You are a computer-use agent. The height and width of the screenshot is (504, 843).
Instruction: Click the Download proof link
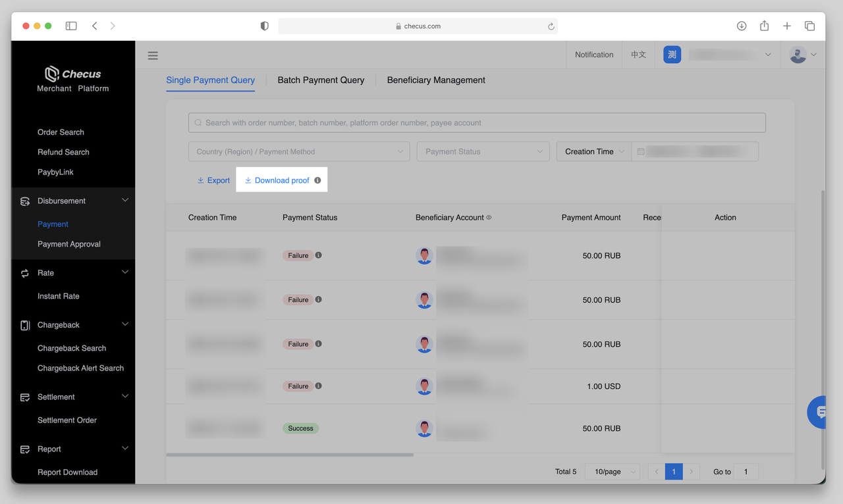point(281,180)
